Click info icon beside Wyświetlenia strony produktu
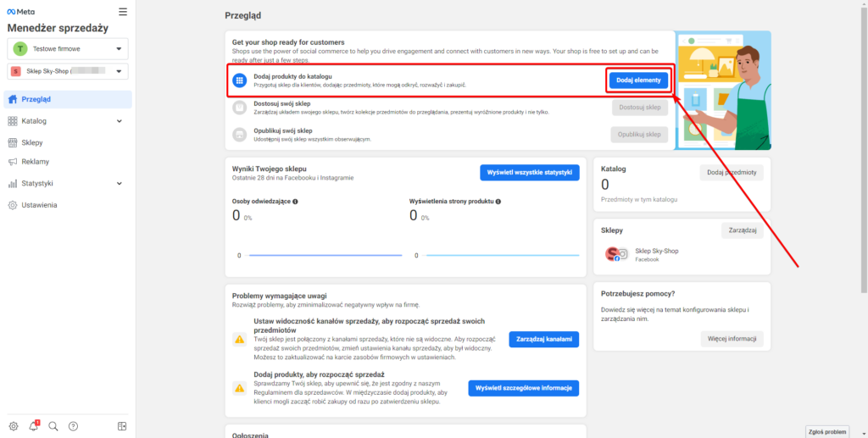 [498, 202]
